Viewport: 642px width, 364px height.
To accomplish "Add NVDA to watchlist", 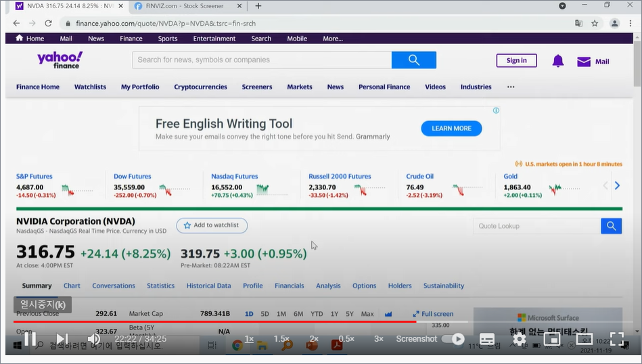I will [212, 225].
